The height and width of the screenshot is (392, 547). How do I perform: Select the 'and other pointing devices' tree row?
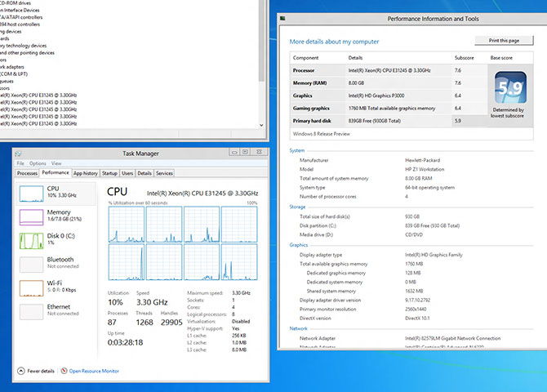click(27, 53)
